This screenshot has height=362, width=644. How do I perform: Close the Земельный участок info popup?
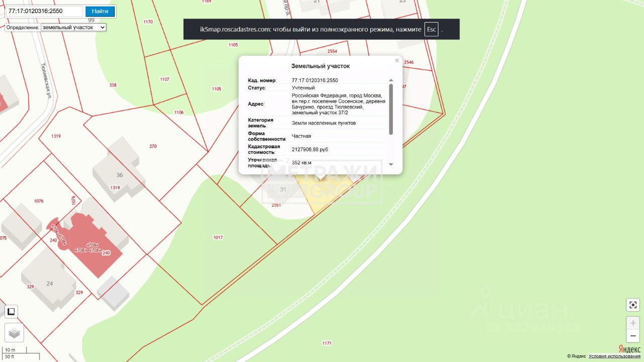397,61
